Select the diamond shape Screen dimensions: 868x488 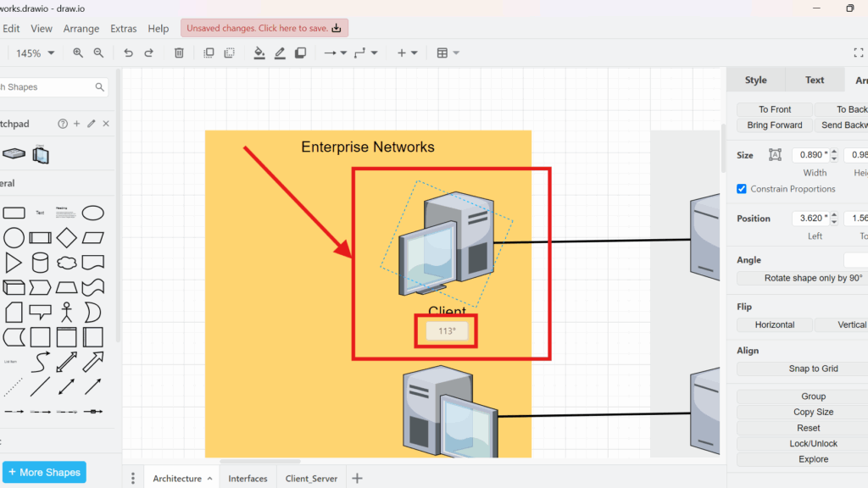click(x=66, y=238)
